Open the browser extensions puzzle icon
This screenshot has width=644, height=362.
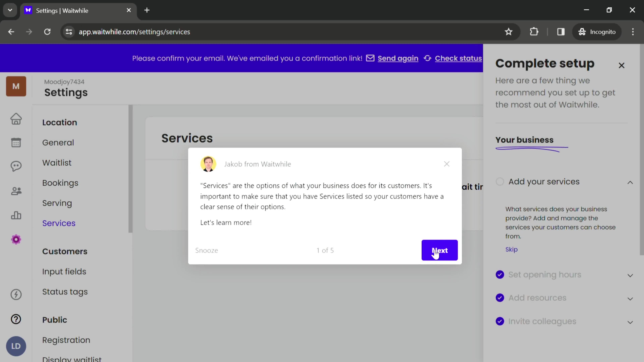point(534,32)
